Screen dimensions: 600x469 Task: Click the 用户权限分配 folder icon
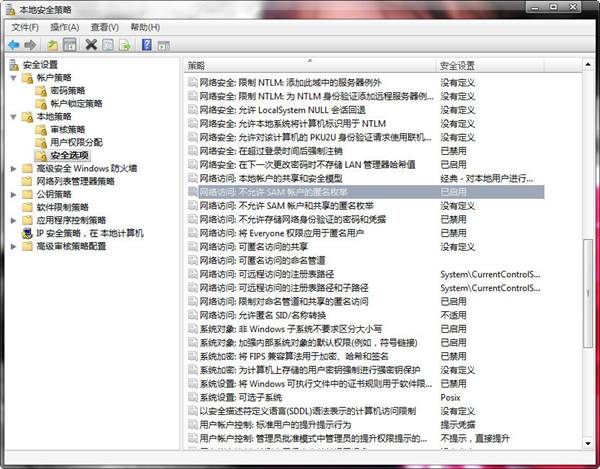(41, 143)
